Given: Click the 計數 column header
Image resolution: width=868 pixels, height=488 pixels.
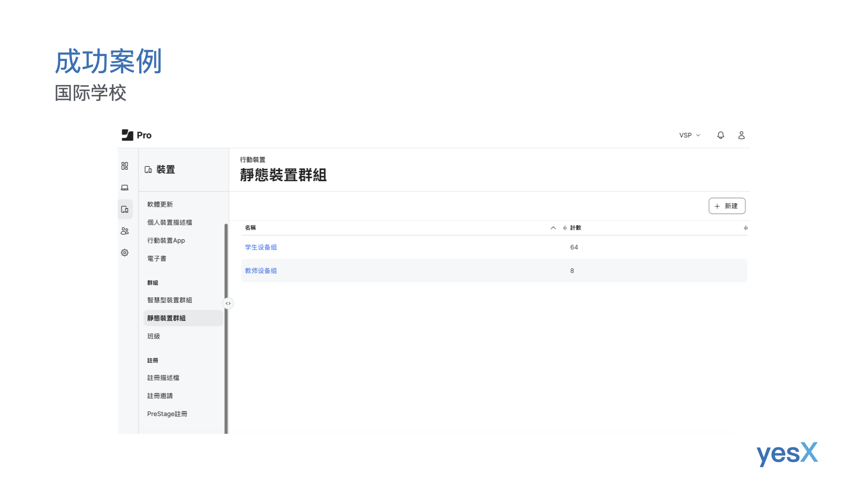Looking at the screenshot, I should (576, 228).
